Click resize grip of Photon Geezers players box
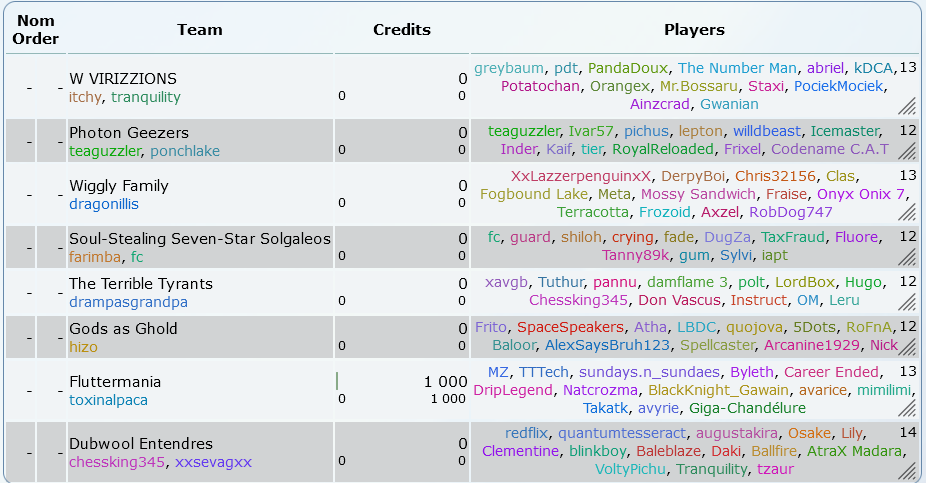This screenshot has width=926, height=483. tap(907, 151)
